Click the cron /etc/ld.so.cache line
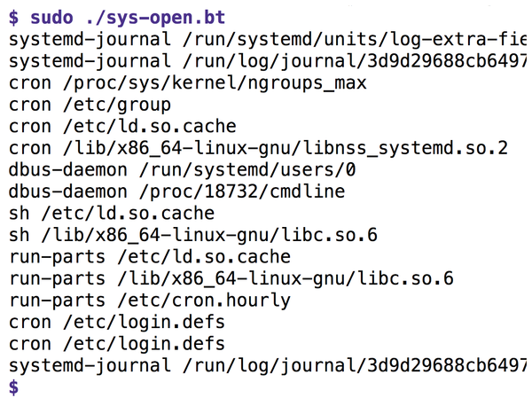Screen dimensions: 532x406 pos(122,127)
